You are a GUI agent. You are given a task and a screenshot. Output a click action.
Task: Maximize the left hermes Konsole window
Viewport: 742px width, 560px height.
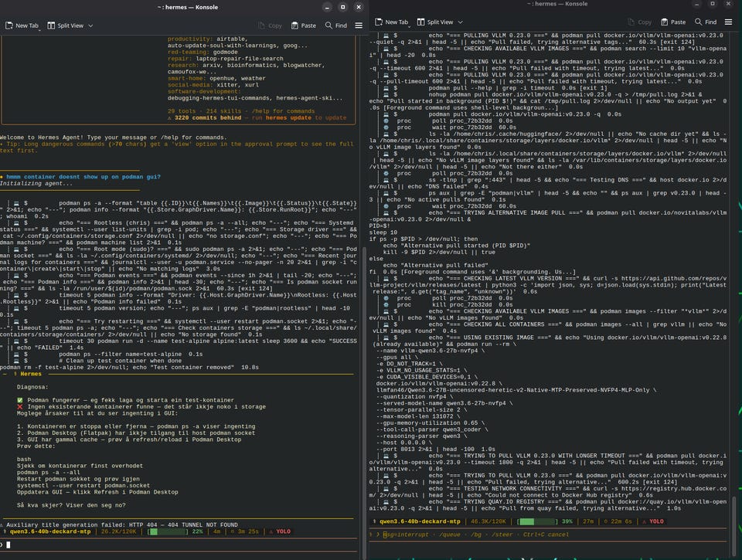pyautogui.click(x=343, y=7)
